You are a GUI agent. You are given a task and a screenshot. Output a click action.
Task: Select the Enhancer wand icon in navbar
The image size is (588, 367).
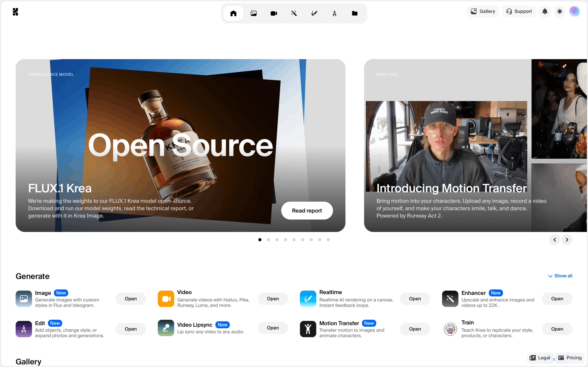(294, 13)
